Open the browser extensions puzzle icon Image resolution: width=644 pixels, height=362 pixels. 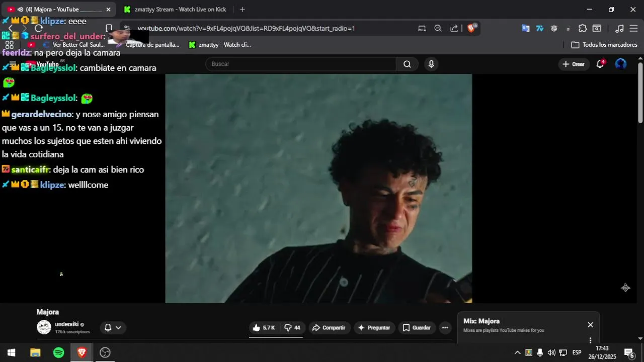coord(583,28)
